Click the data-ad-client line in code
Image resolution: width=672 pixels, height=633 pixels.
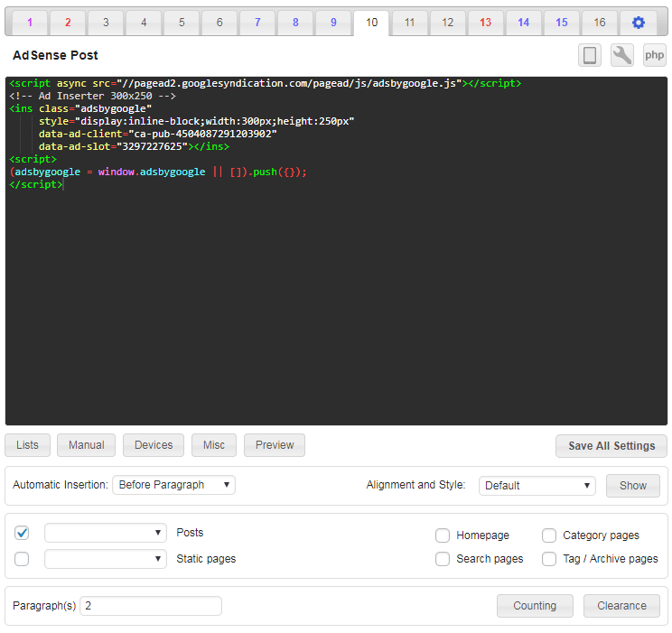[158, 134]
